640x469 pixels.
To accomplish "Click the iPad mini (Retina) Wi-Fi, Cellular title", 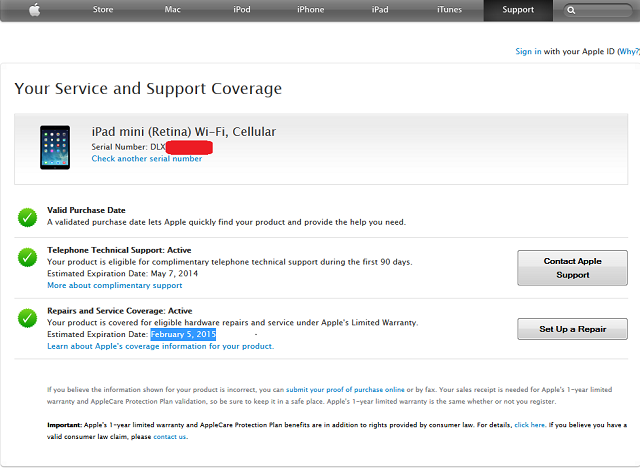I will 184,132.
